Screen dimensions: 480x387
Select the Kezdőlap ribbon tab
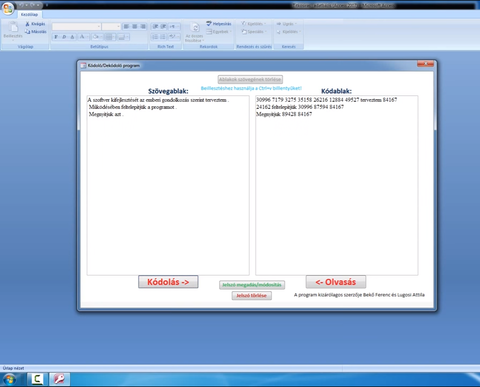[29, 14]
